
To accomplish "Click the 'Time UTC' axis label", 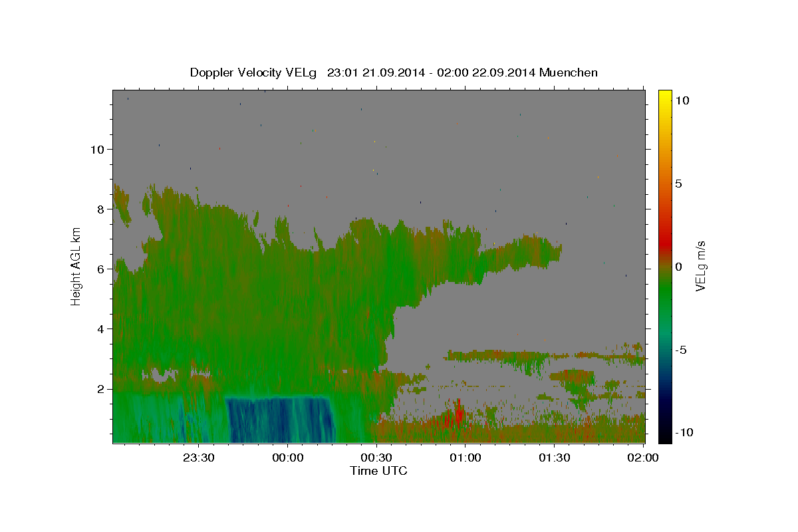I will (378, 471).
